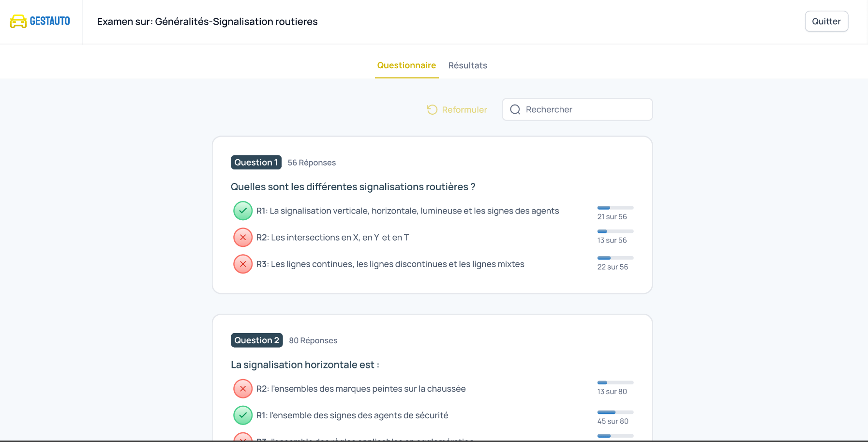
Task: Click the Quitter button
Action: pyautogui.click(x=826, y=21)
